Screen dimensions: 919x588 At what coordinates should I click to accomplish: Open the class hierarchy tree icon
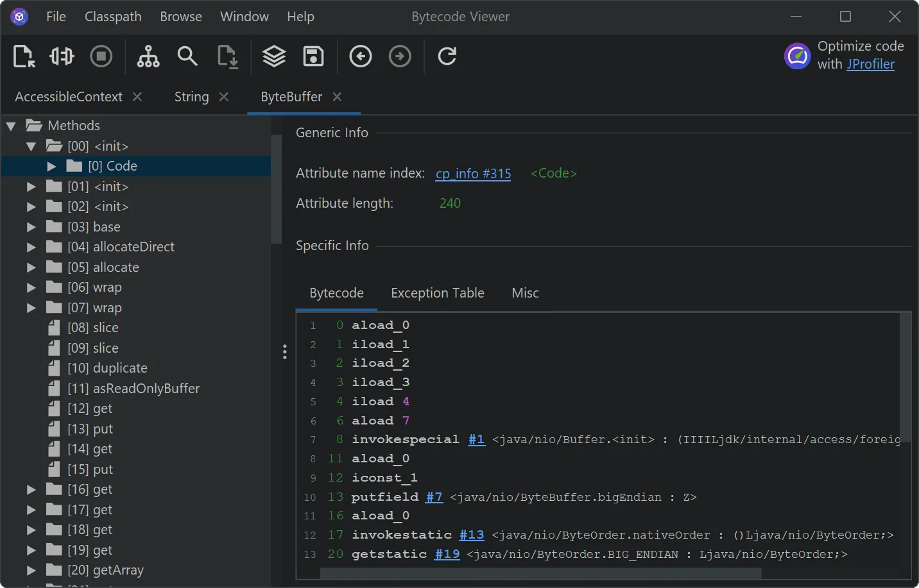point(148,56)
